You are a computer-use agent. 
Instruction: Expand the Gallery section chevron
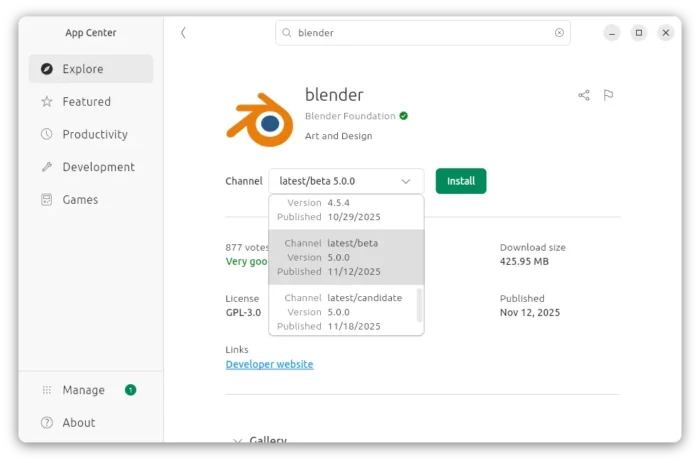[238, 440]
